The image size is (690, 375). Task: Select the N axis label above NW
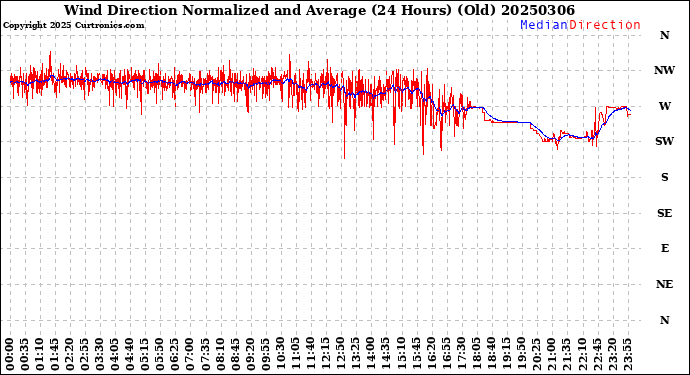tap(664, 35)
